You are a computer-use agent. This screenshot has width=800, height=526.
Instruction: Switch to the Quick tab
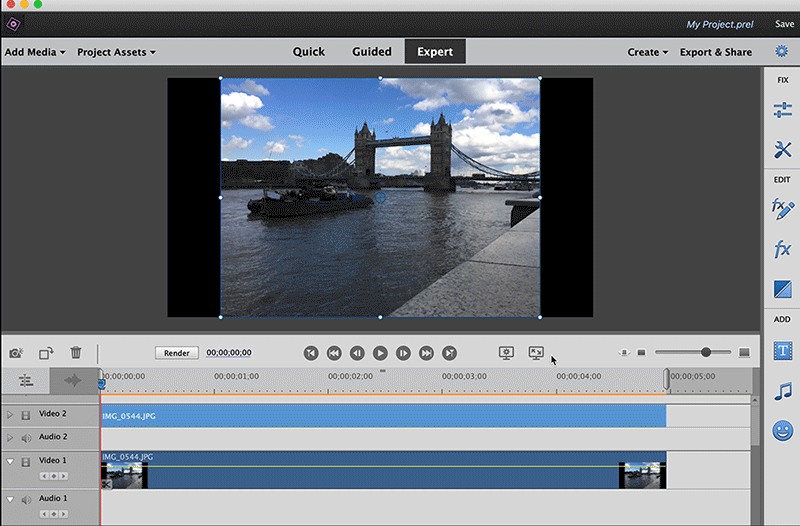tap(308, 52)
